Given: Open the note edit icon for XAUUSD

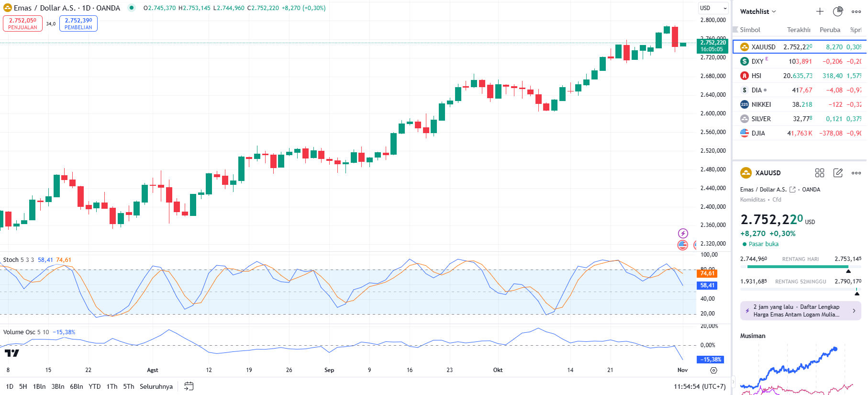Looking at the screenshot, I should coord(838,173).
